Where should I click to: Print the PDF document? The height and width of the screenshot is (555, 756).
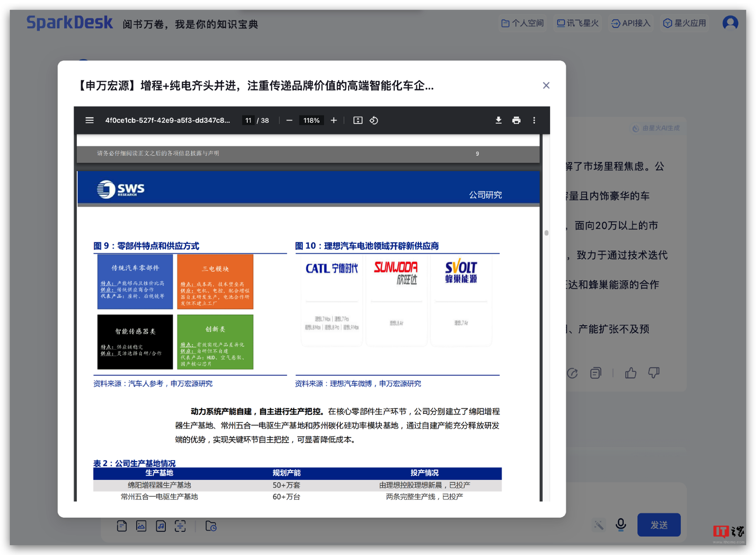click(x=516, y=121)
